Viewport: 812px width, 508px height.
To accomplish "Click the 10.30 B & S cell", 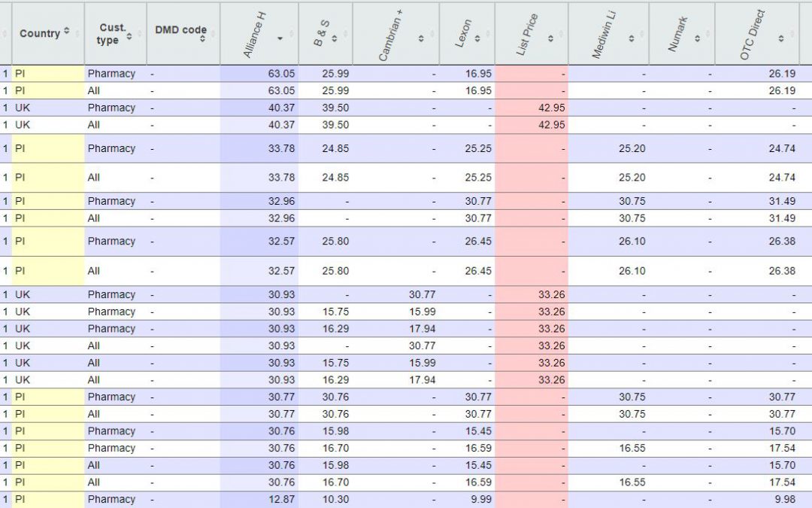I will pos(335,500).
